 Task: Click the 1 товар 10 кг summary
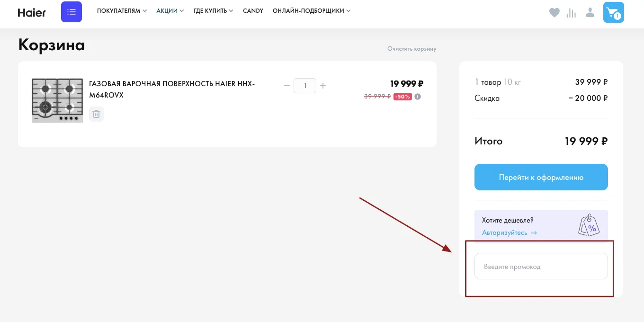point(498,82)
